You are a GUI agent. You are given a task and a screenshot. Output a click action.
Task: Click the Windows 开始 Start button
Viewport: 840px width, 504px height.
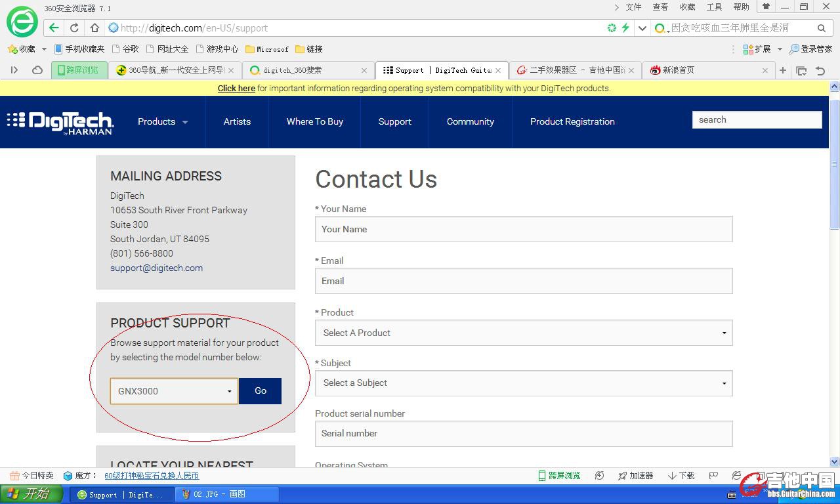[31, 494]
